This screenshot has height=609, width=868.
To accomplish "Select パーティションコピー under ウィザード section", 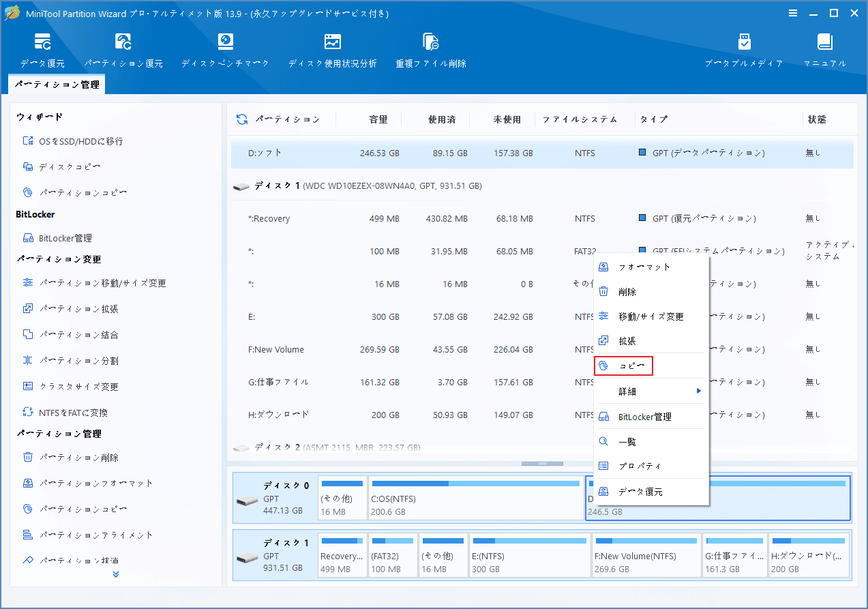I will [x=74, y=192].
